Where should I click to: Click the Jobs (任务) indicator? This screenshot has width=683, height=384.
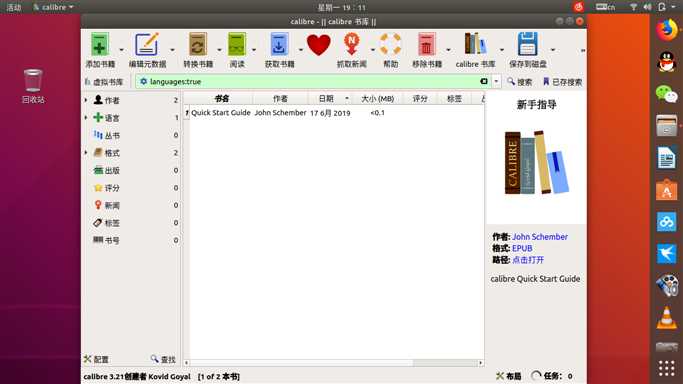552,376
